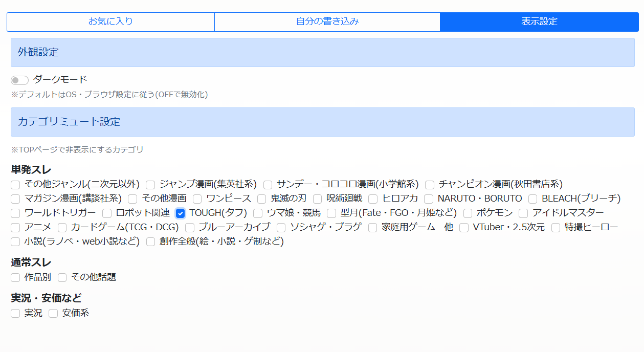Tick the ポケモン checkbox

(468, 213)
